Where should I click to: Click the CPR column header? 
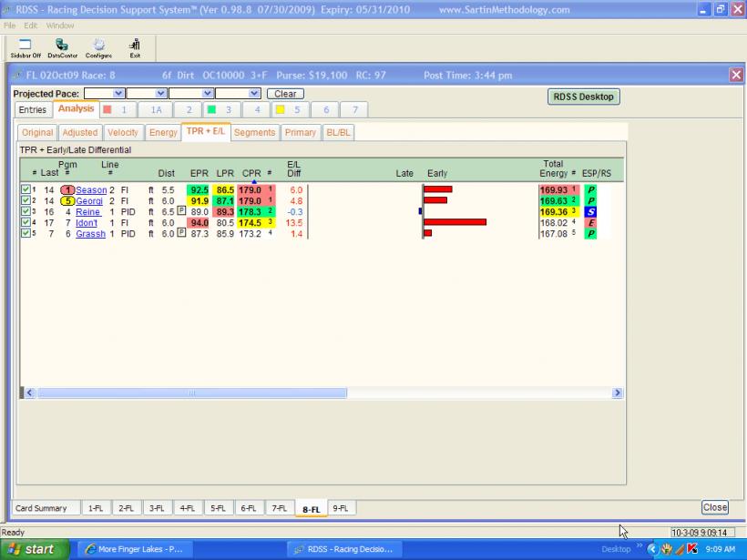click(251, 173)
